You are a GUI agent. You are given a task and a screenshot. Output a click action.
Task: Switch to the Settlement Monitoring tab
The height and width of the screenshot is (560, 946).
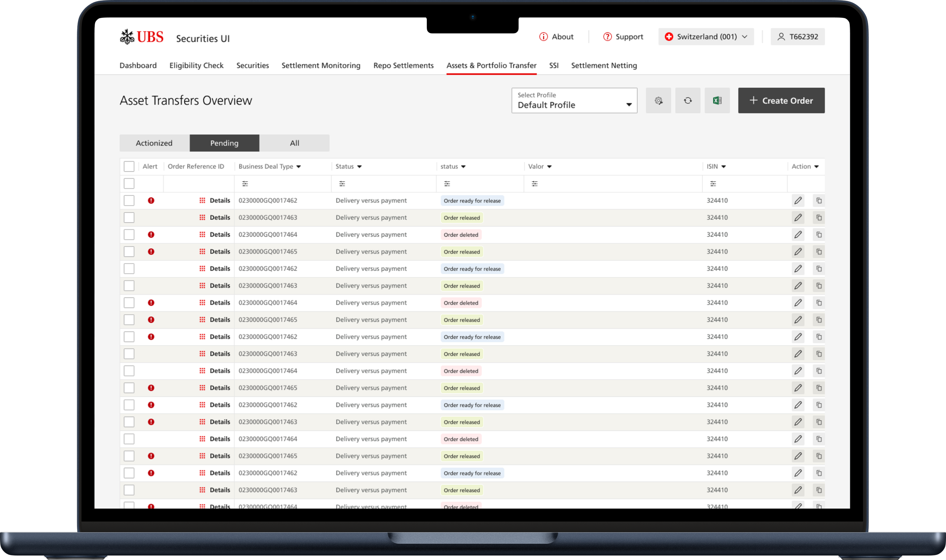pyautogui.click(x=321, y=65)
